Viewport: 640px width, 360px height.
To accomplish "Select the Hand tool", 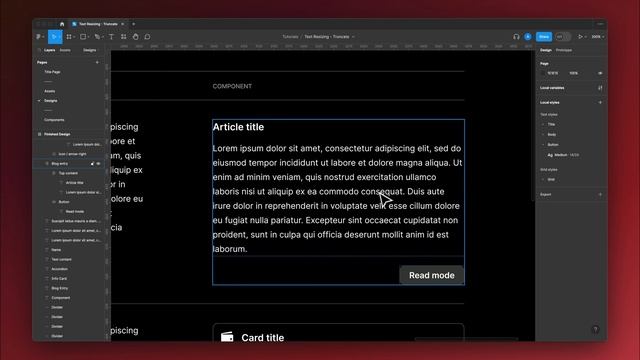I will coord(136,37).
